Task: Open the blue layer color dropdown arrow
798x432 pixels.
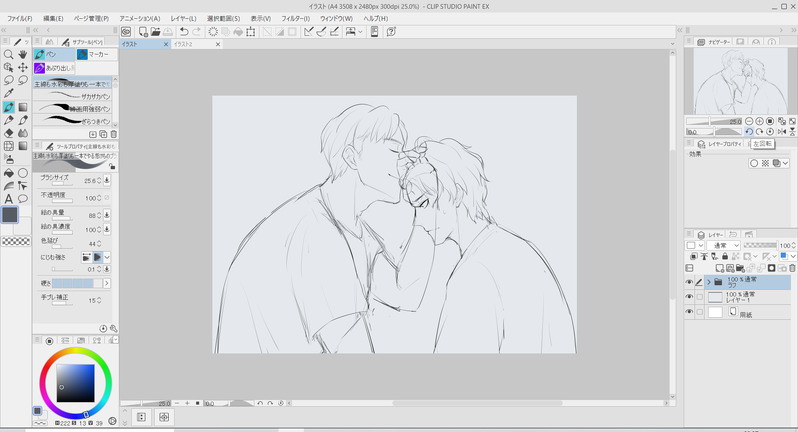Action: (x=793, y=256)
